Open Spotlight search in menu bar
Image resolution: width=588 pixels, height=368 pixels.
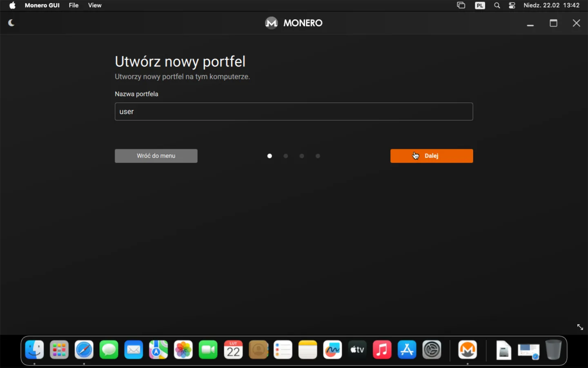click(497, 5)
